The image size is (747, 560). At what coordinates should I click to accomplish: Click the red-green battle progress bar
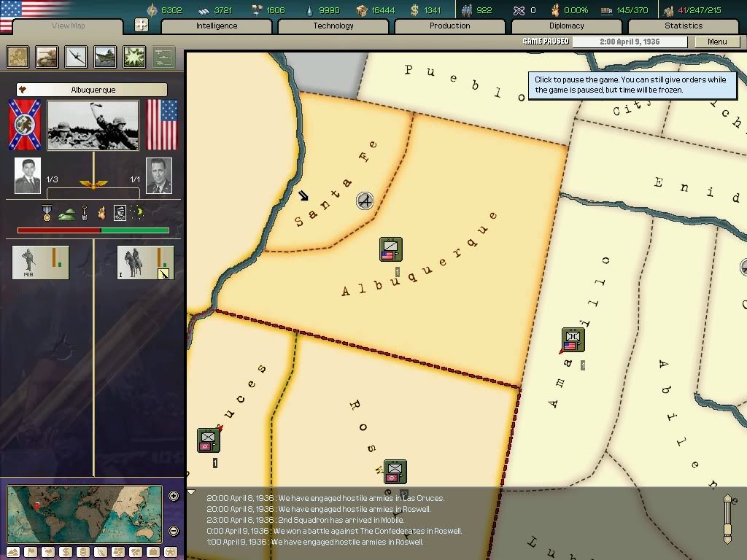pyautogui.click(x=93, y=230)
